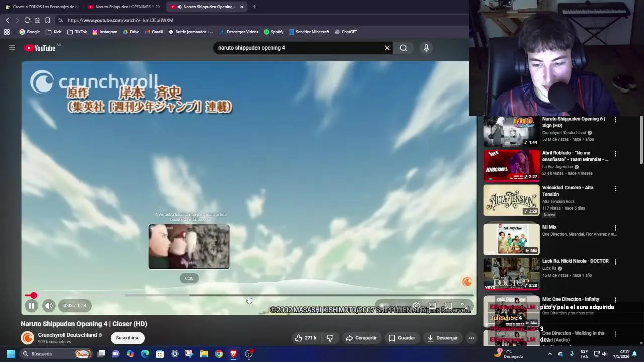Open the Gmail bookmark
The image size is (644, 362).
click(153, 32)
